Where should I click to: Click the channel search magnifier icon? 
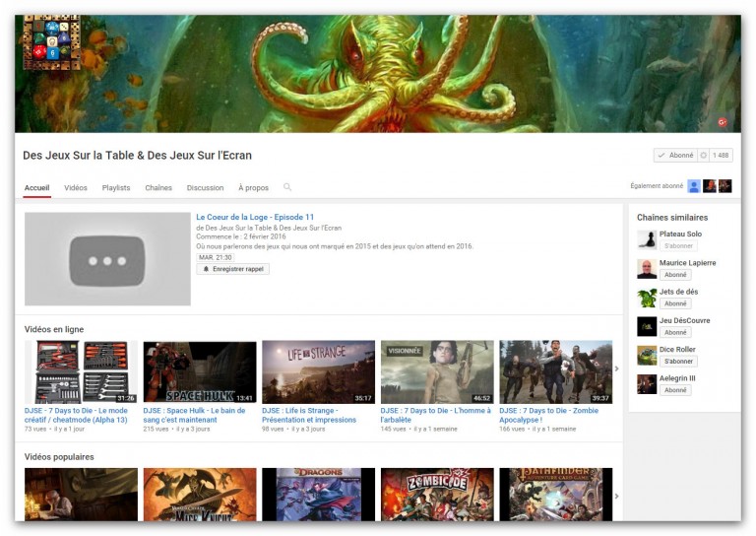(287, 187)
